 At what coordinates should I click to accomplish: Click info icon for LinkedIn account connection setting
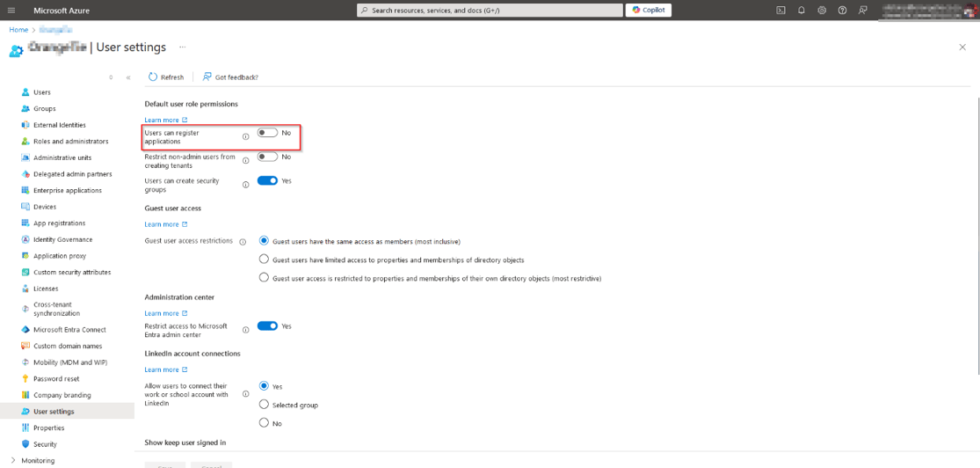245,394
